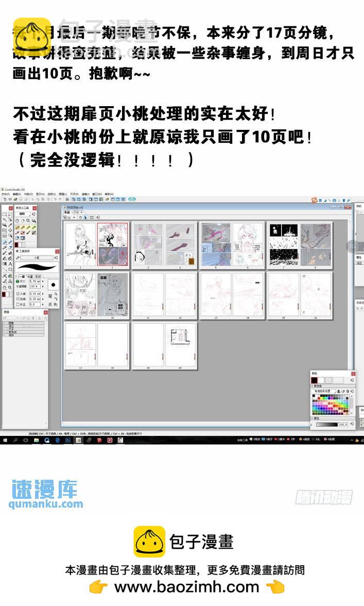
Task: Toggle the 出峰 checkbox in tool options
Action: point(18,299)
